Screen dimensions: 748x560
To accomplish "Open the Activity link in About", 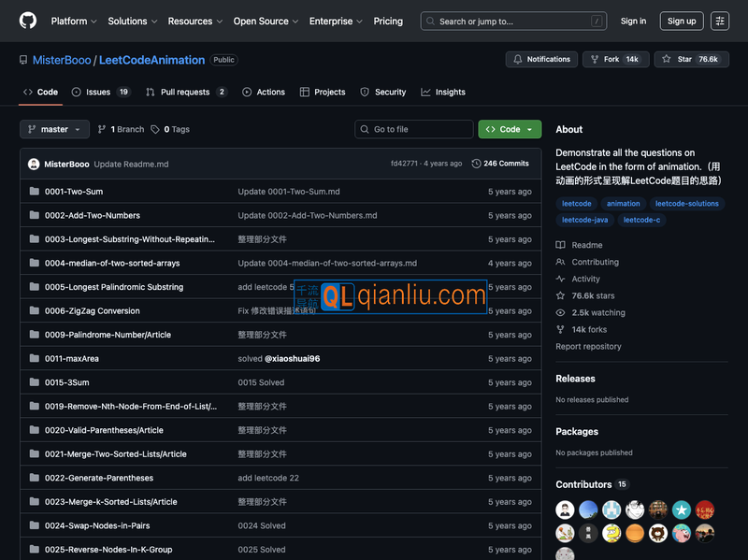I will pos(585,279).
